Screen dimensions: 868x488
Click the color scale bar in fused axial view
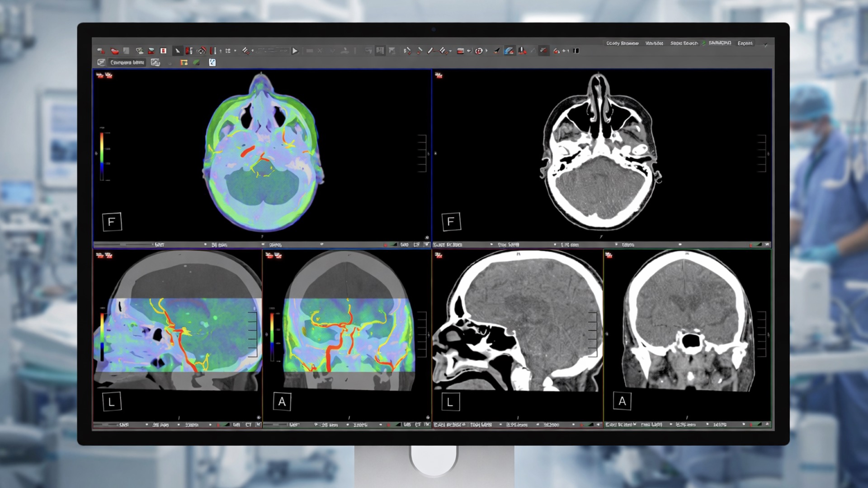click(x=102, y=156)
